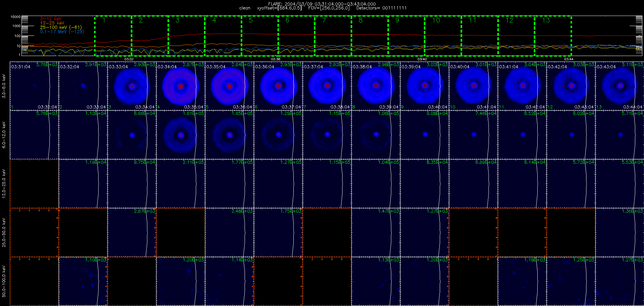Click the orange 12-25 keV legend entry
Screen dimensions: 644x306
coord(52,23)
